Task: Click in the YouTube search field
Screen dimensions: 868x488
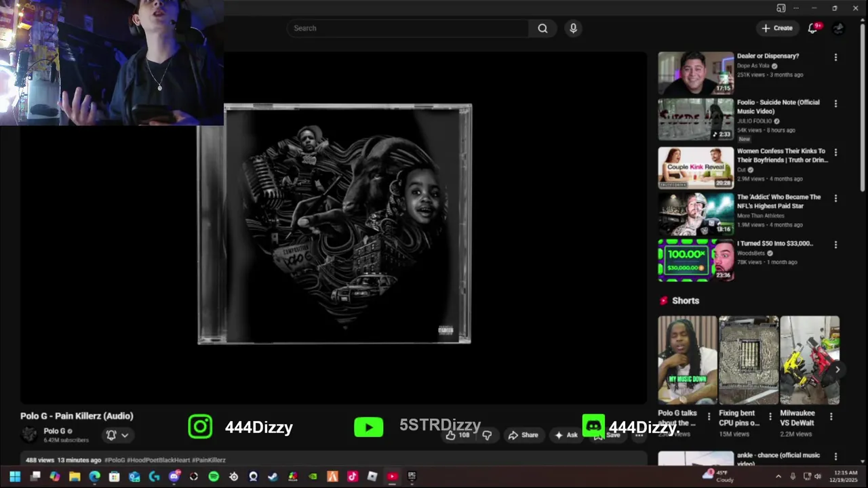Action: [x=409, y=28]
